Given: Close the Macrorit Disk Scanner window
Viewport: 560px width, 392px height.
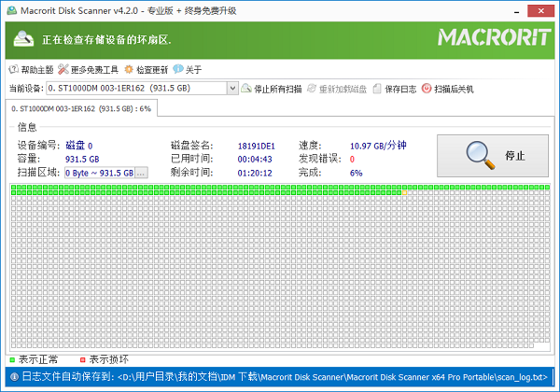Looking at the screenshot, I should [x=543, y=9].
